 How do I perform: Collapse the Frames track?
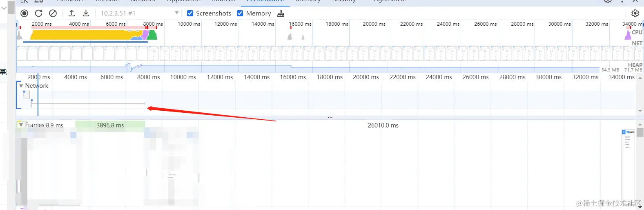coord(21,125)
